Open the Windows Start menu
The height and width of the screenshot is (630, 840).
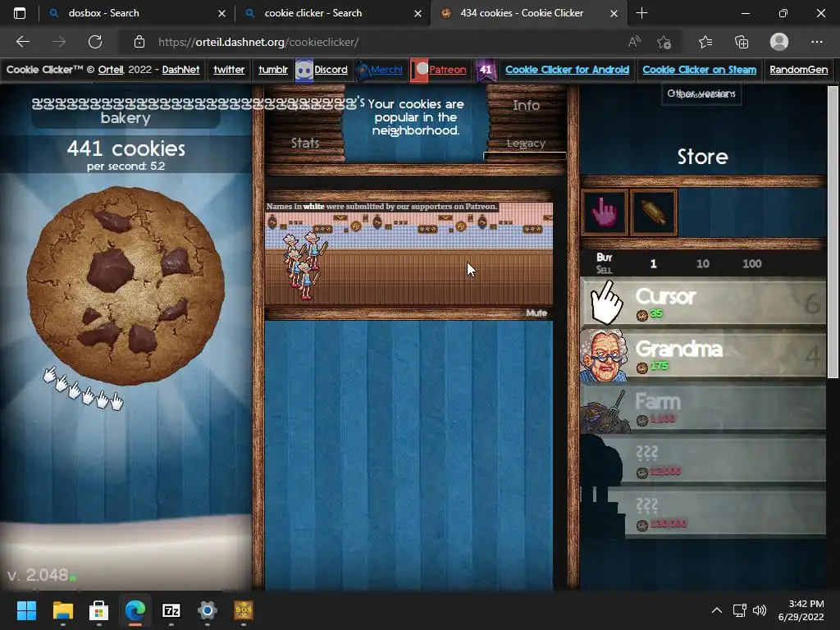pyautogui.click(x=26, y=610)
